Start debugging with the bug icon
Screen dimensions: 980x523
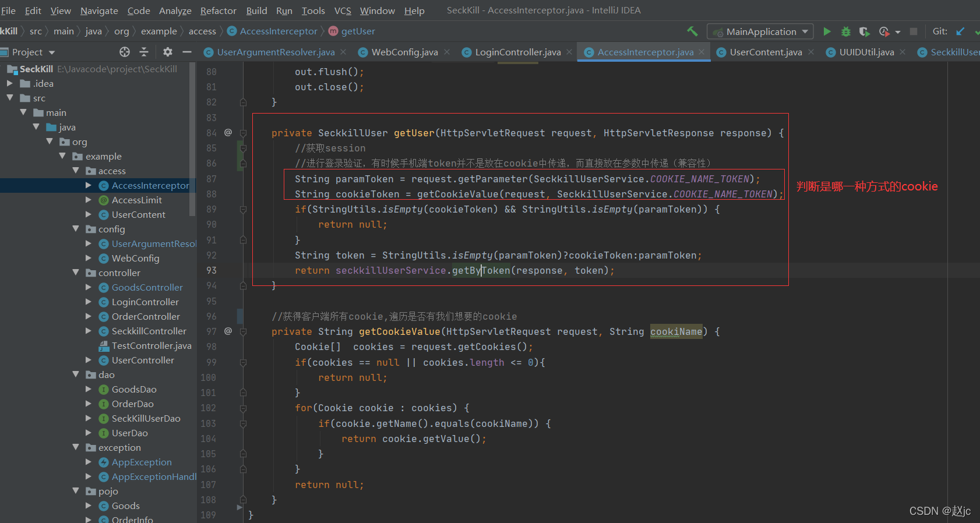click(x=846, y=31)
